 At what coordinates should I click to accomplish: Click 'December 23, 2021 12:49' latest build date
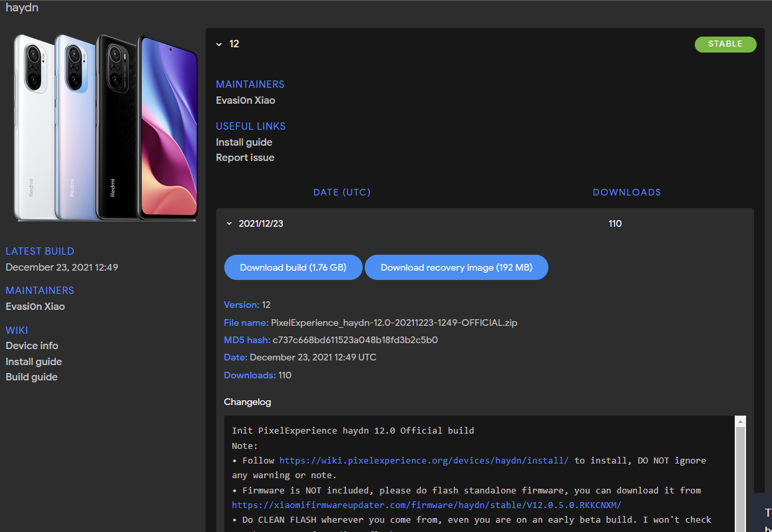(61, 267)
